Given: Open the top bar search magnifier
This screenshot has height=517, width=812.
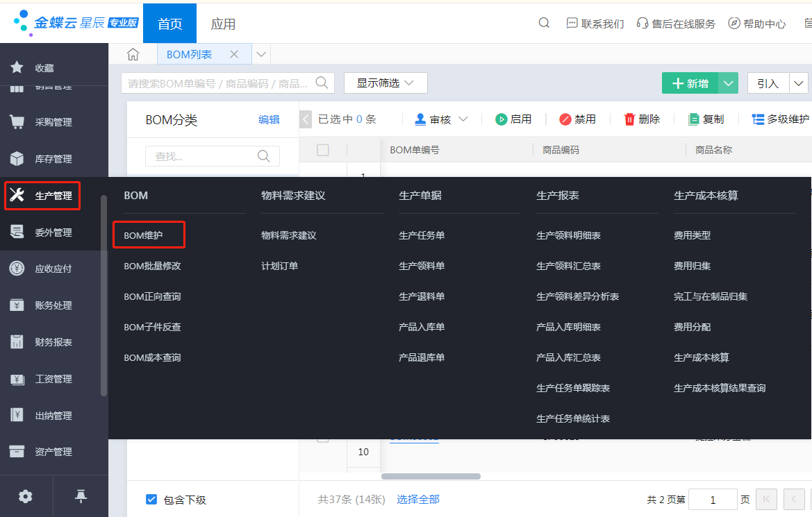Looking at the screenshot, I should [x=543, y=22].
